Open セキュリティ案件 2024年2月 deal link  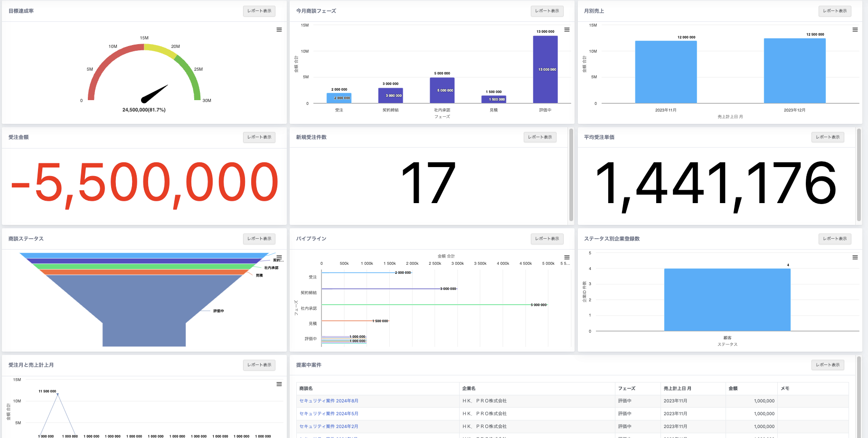(x=329, y=427)
